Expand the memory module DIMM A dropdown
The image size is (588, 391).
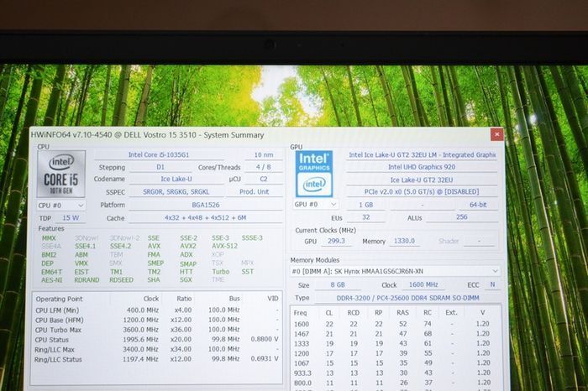pyautogui.click(x=396, y=271)
